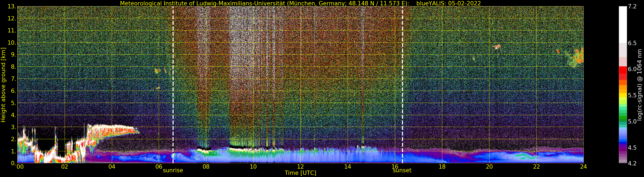Image resolution: width=644 pixels, height=177 pixels.
Task: Click the height axis tick label '13.'
Action: [12, 6]
